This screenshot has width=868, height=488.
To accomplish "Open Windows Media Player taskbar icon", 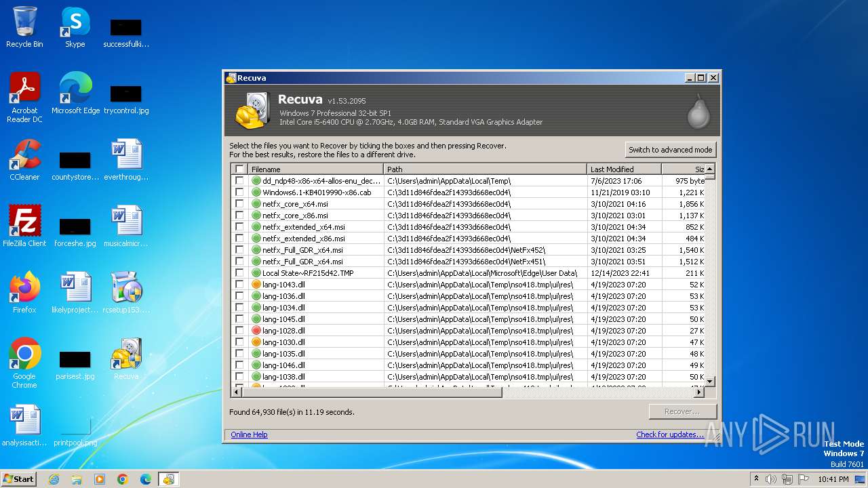I will (x=100, y=479).
